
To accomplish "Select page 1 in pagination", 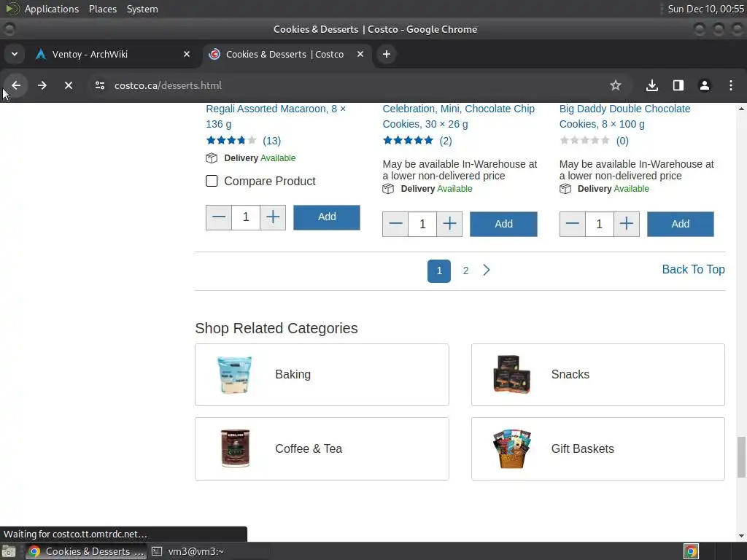I will [438, 271].
